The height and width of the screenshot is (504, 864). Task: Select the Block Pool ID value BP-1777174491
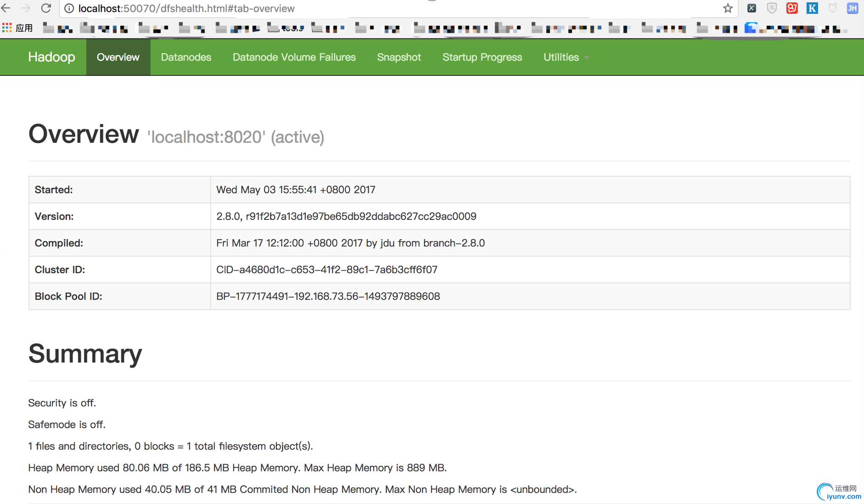tap(328, 296)
